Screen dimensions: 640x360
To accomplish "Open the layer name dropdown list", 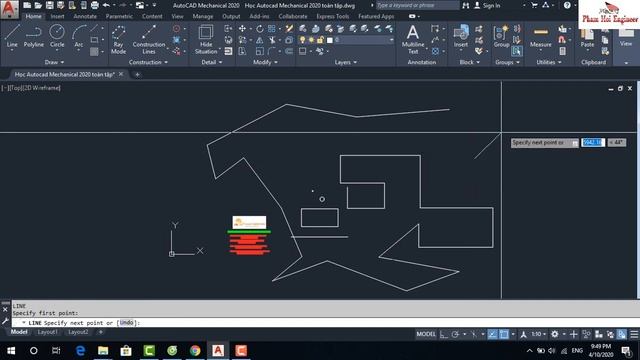I will pyautogui.click(x=391, y=40).
